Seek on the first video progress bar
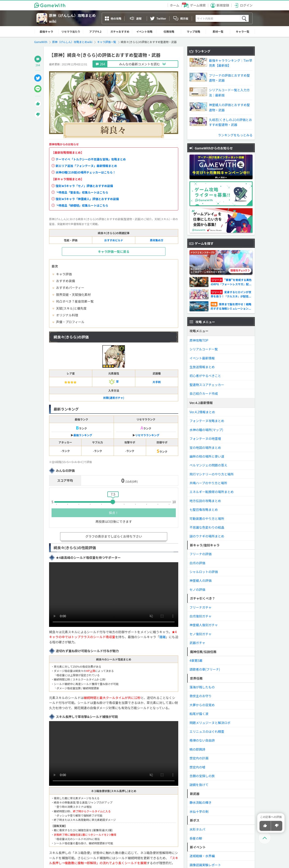This screenshot has height=868, width=289. click(113, 622)
